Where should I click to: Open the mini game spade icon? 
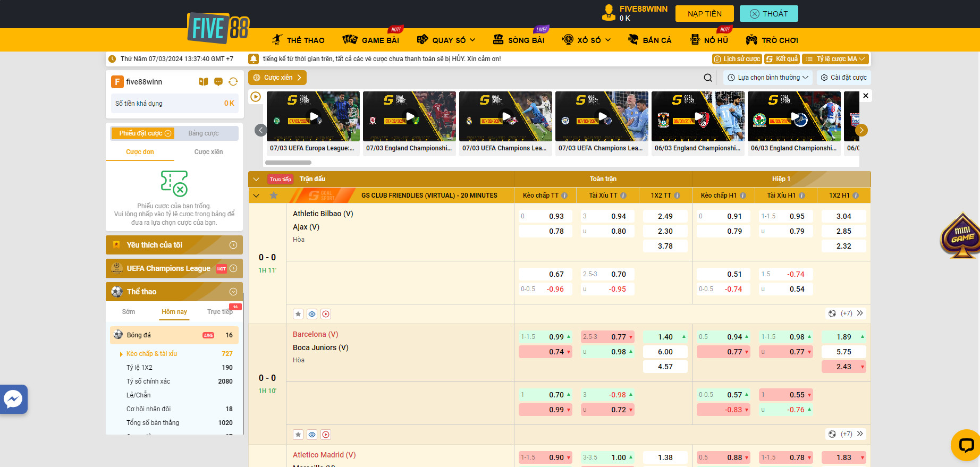click(961, 236)
